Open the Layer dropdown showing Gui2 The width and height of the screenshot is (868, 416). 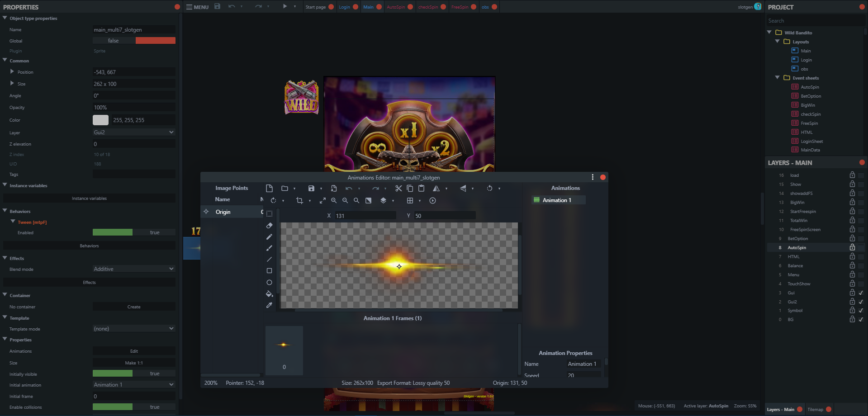[134, 132]
